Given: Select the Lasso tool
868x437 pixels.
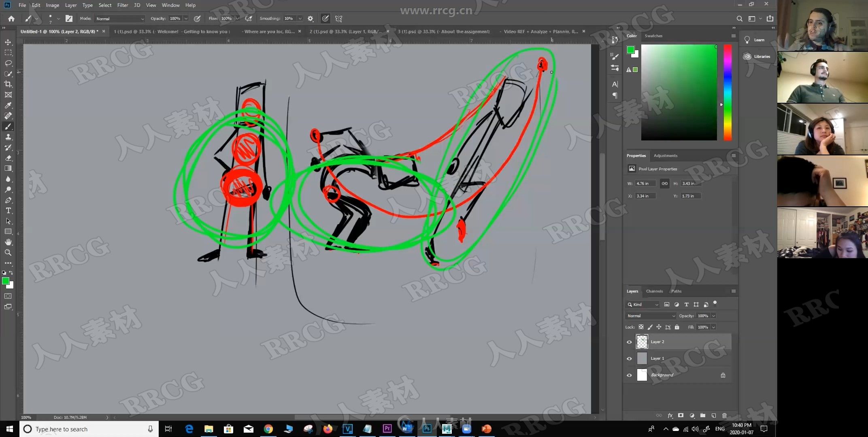Looking at the screenshot, I should pyautogui.click(x=8, y=63).
